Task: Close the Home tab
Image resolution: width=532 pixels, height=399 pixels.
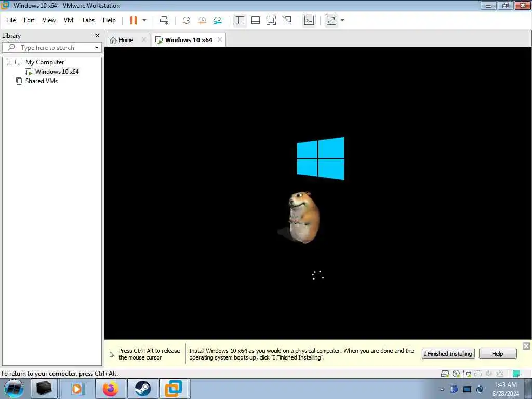Action: (x=144, y=39)
